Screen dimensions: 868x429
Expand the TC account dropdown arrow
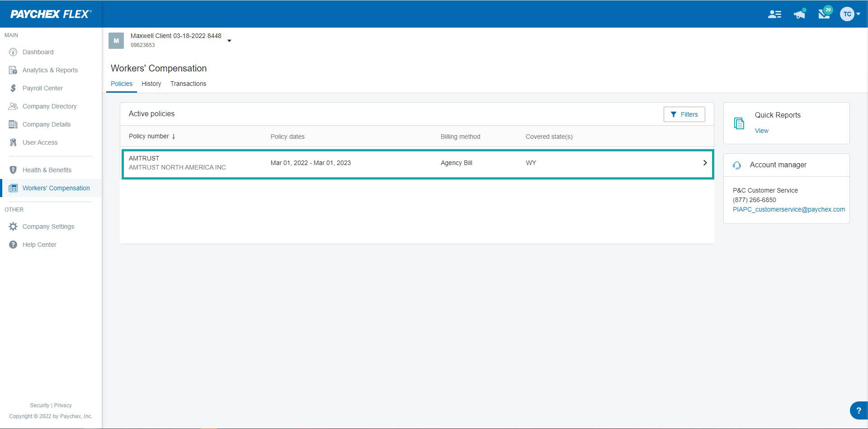858,14
